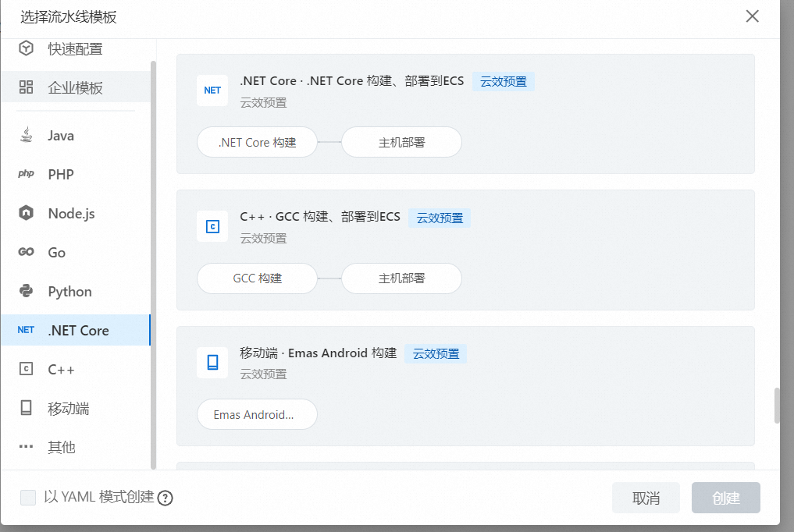Close the 选择流水线模板 dialog
This screenshot has height=532, width=794.
752,16
